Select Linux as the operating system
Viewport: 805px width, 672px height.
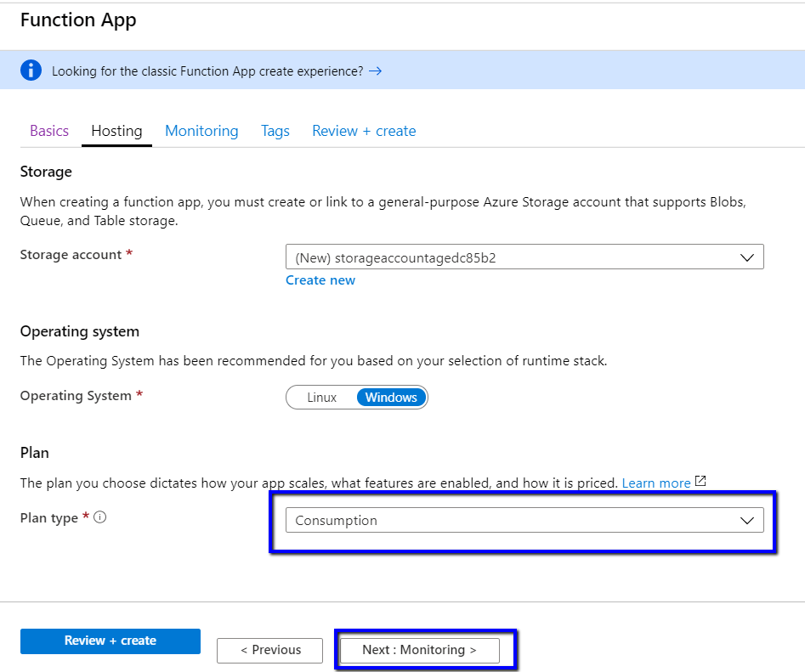click(321, 398)
